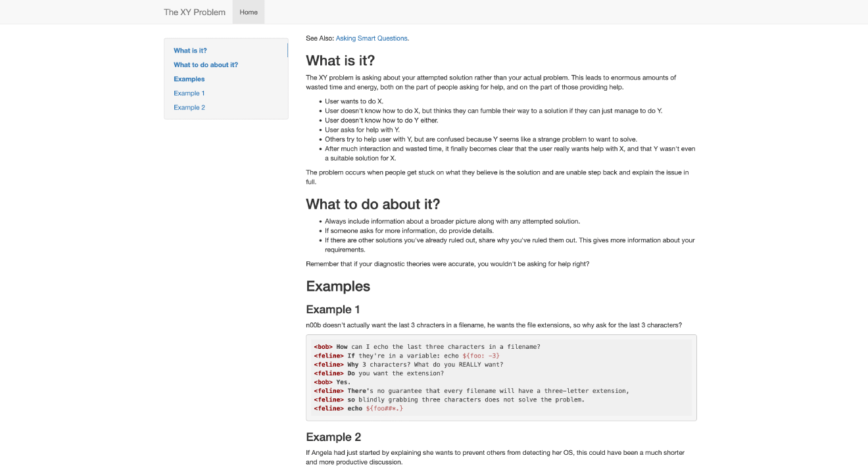Click the large 'What is it?' section heading
The width and height of the screenshot is (868, 466).
[340, 61]
